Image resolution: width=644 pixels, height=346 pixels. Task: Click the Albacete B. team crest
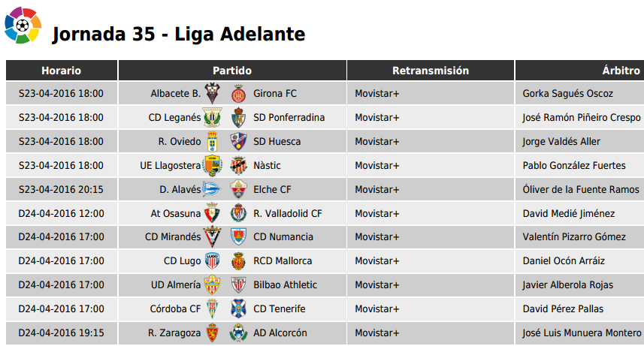213,93
